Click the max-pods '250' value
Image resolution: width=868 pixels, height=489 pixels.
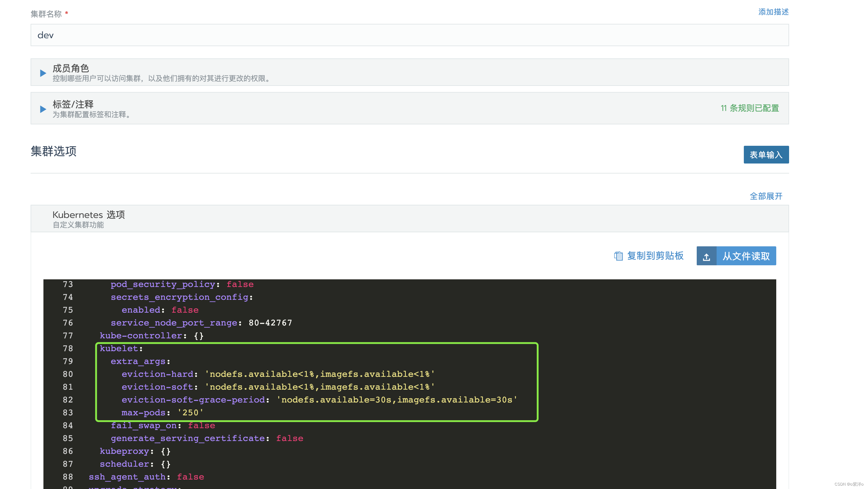[x=190, y=413]
